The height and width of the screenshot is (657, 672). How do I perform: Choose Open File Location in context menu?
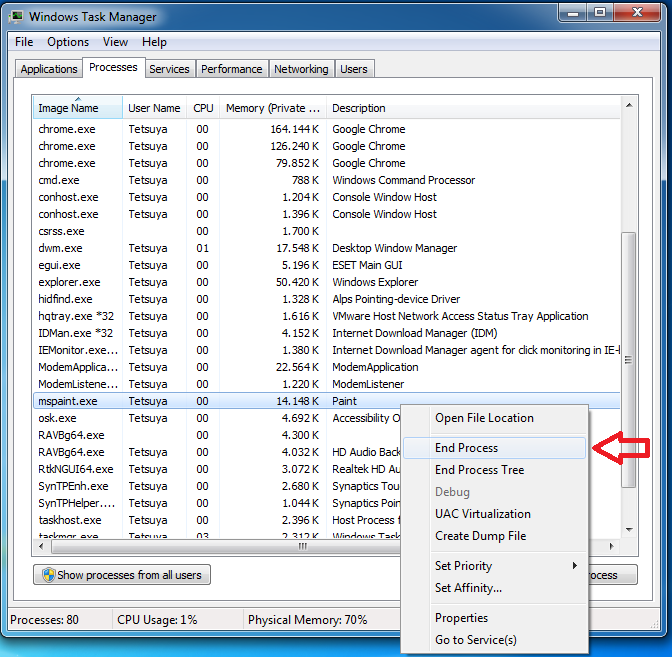point(494,418)
